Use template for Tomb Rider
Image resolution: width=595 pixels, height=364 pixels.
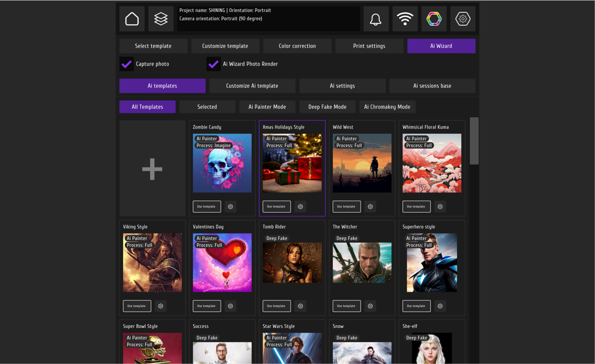(x=277, y=306)
